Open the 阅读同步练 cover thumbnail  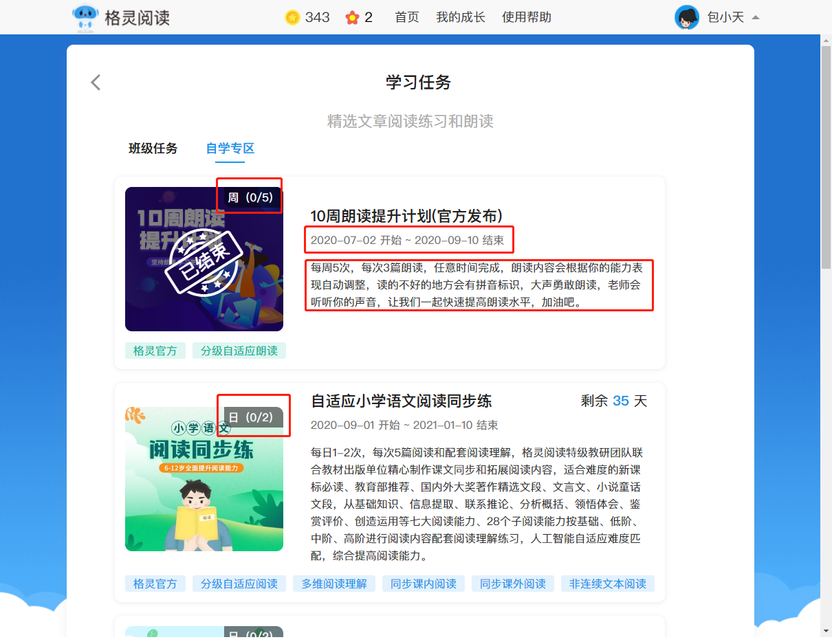pyautogui.click(x=204, y=479)
